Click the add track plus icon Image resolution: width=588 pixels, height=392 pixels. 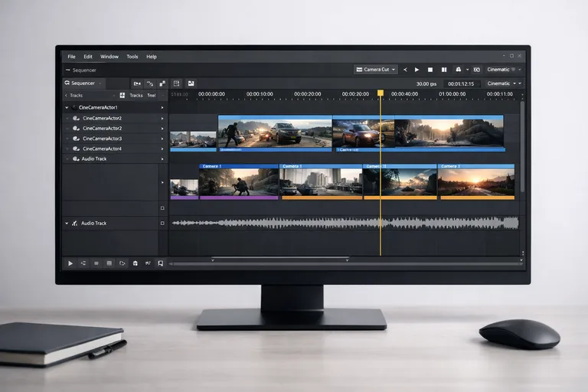122,95
